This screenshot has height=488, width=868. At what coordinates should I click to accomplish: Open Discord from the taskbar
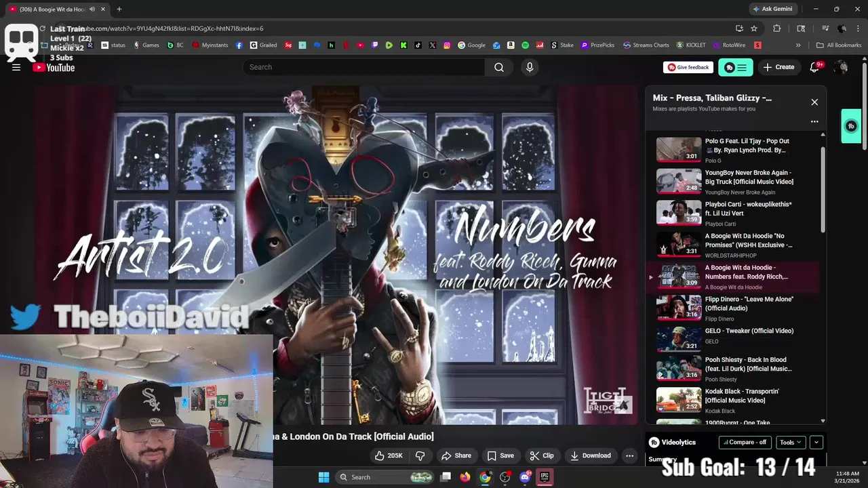coord(524,477)
